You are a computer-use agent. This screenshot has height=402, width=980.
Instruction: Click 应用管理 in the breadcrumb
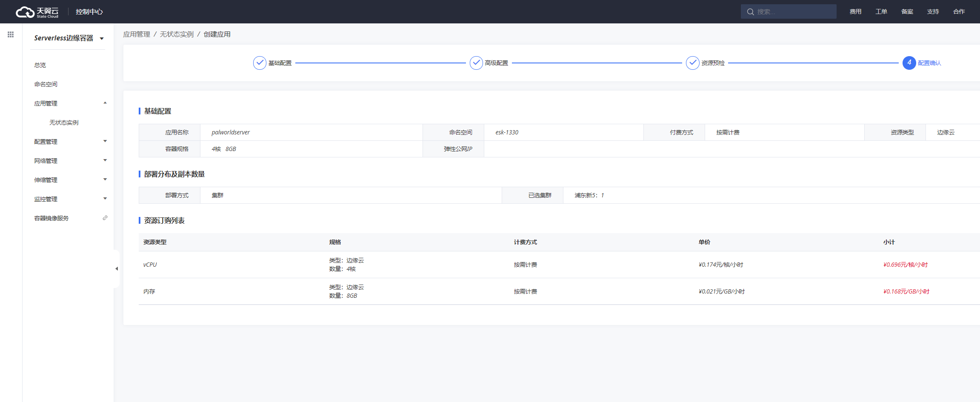137,34
